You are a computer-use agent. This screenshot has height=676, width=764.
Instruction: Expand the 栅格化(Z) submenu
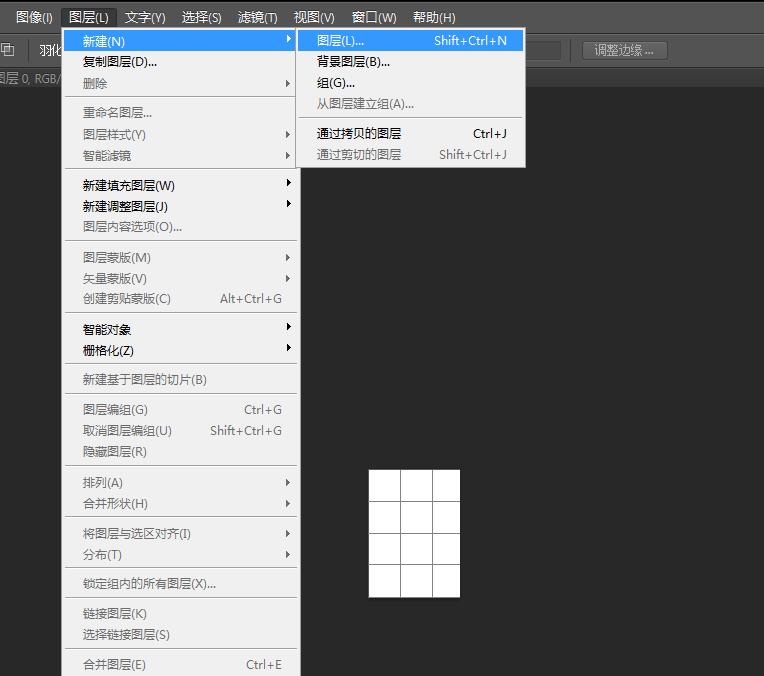[180, 350]
